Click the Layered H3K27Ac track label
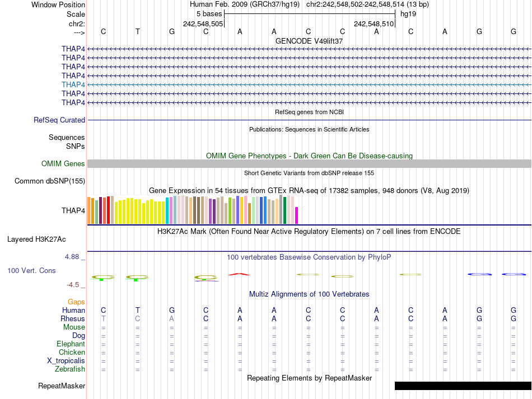 (x=36, y=240)
